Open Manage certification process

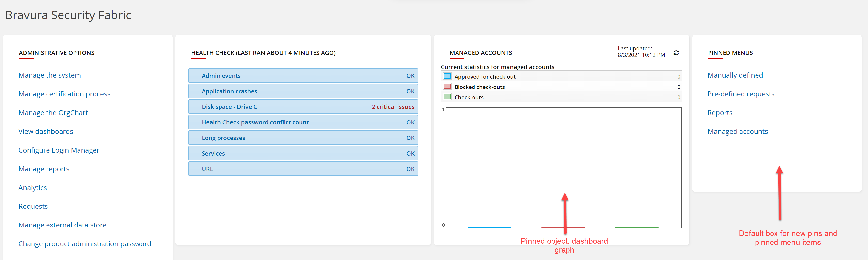coord(64,94)
